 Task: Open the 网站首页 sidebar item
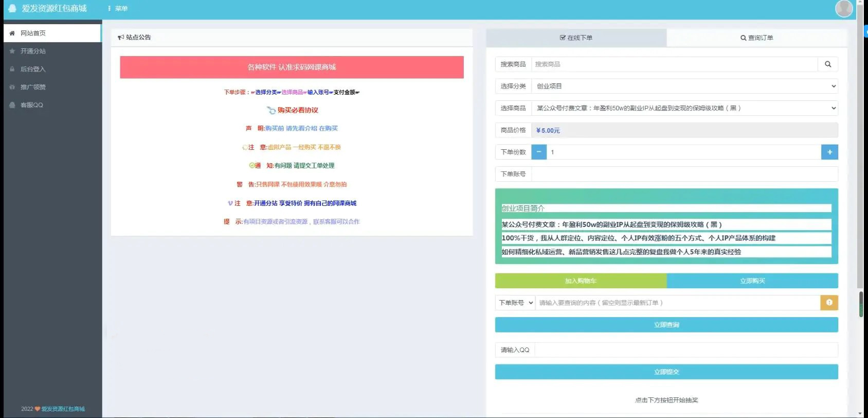33,33
